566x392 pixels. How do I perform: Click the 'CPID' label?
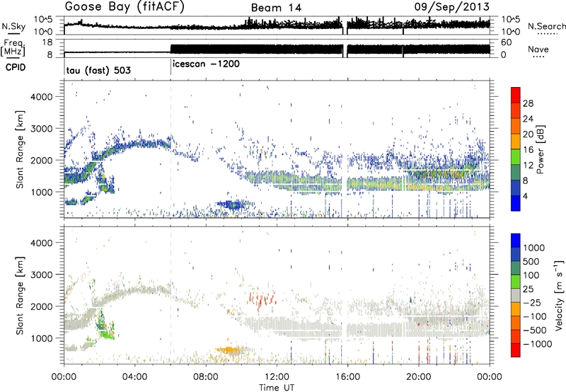click(x=16, y=67)
